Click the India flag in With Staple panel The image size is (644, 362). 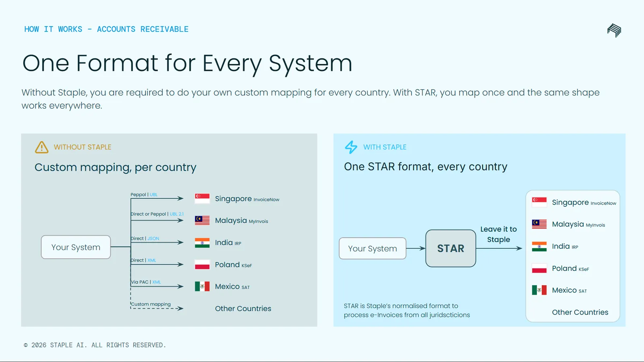[539, 246]
